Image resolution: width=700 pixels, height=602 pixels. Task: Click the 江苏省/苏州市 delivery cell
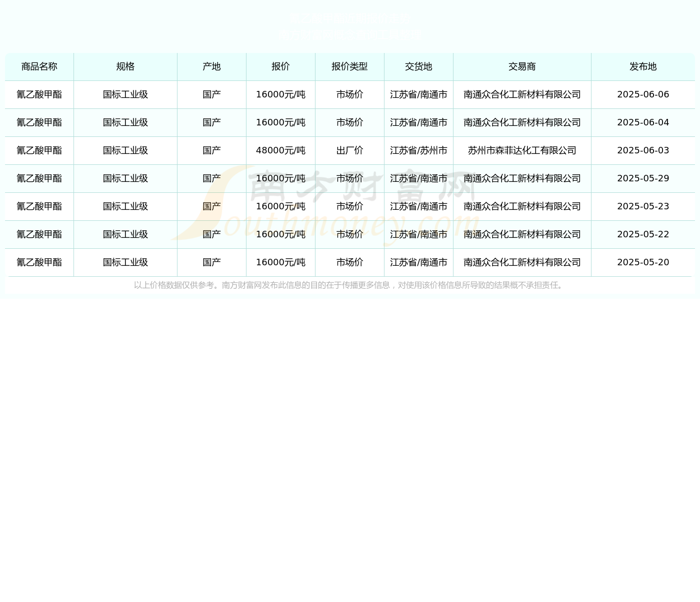click(418, 150)
